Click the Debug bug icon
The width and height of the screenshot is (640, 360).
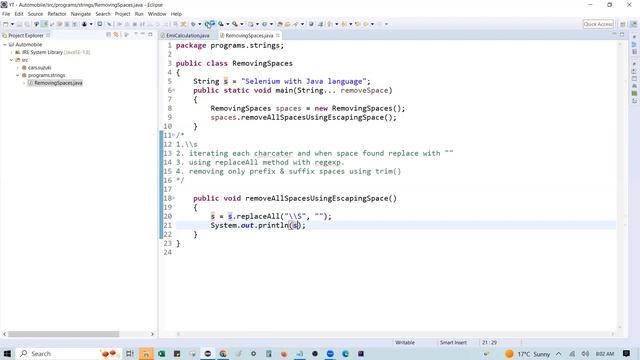[x=193, y=24]
